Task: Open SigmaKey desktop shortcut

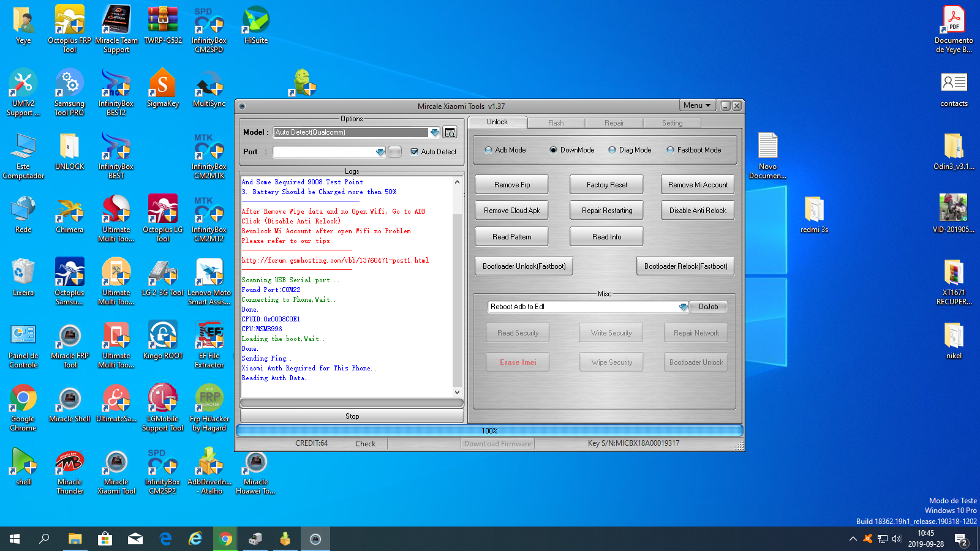Action: (163, 88)
